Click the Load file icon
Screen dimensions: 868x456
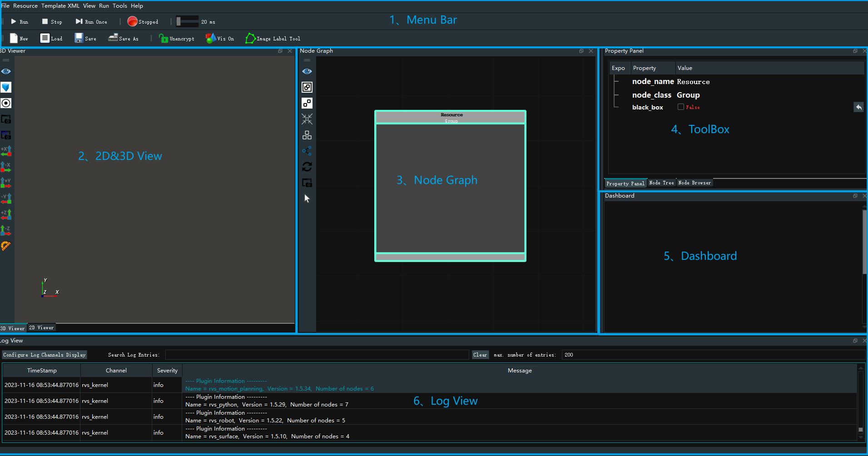(x=45, y=38)
